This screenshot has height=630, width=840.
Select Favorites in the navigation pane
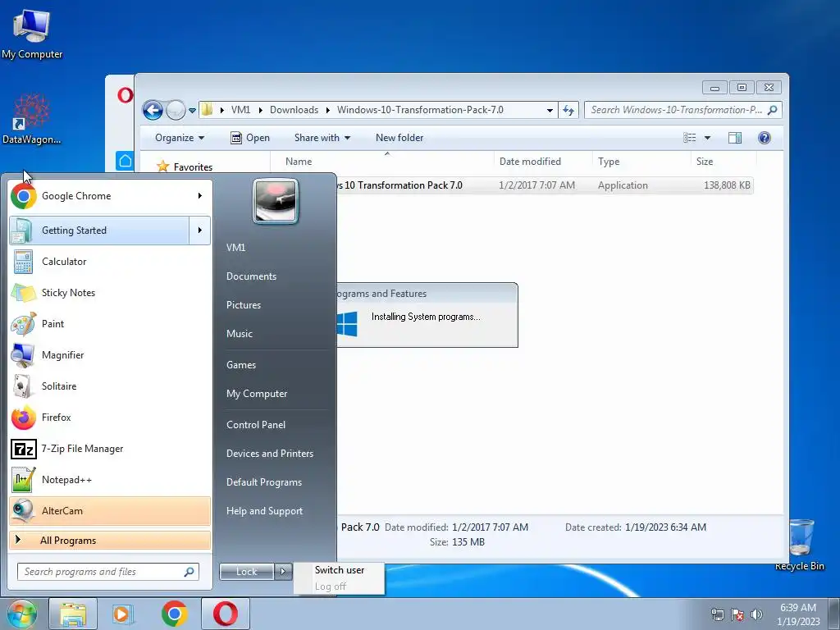pyautogui.click(x=192, y=167)
